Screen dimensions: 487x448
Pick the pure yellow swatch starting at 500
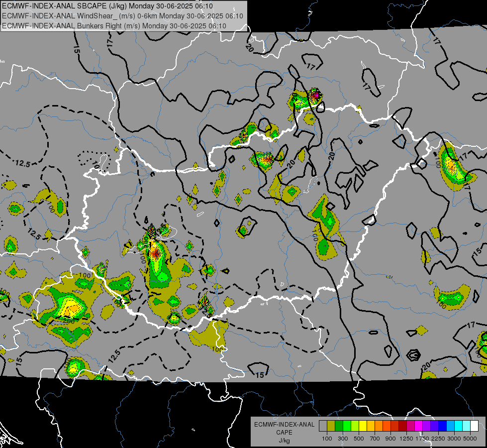[363, 426]
